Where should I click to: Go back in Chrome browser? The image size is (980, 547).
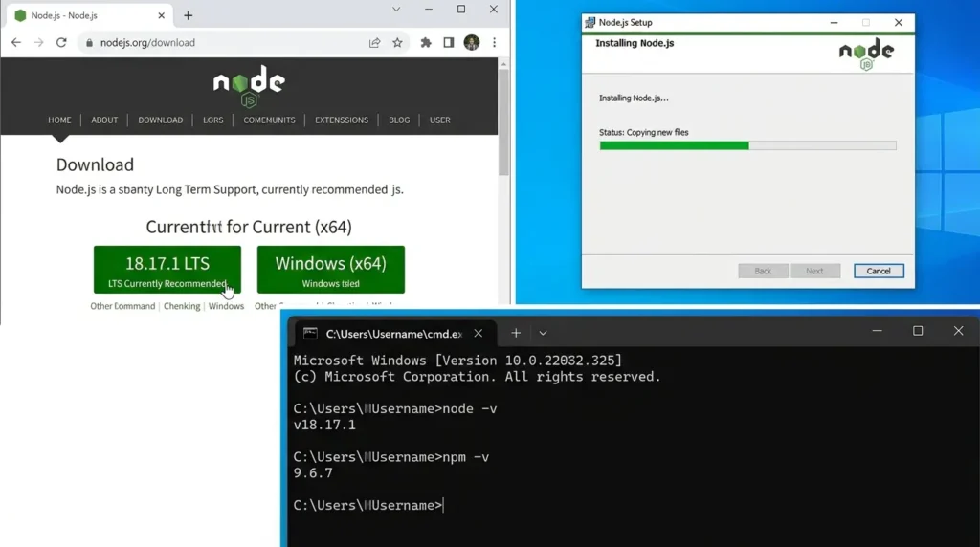15,42
